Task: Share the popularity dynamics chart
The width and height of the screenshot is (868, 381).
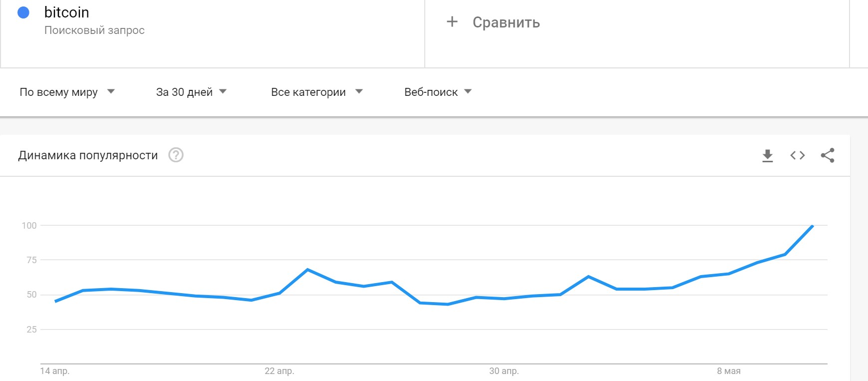Action: pyautogui.click(x=828, y=155)
